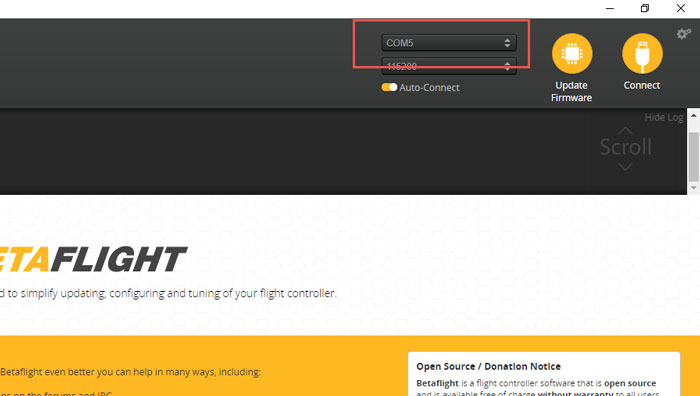Click the COM5 selector arrows
The width and height of the screenshot is (700, 396).
tap(507, 43)
